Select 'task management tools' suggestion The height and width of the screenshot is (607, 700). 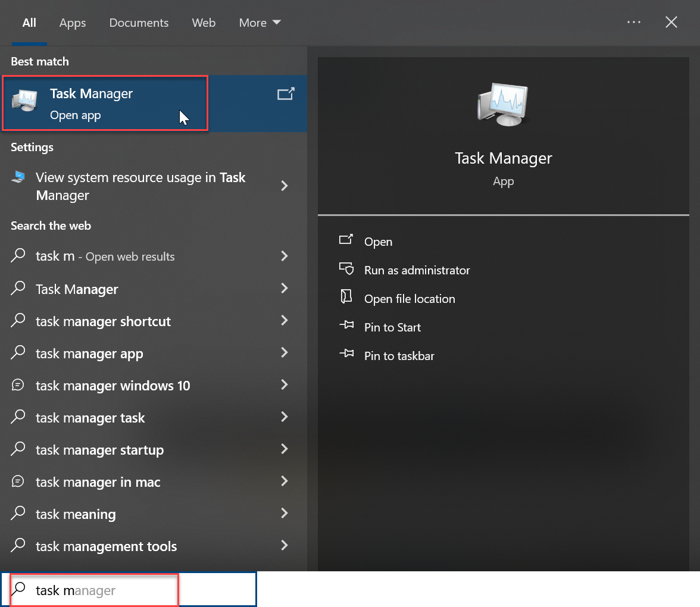click(154, 546)
